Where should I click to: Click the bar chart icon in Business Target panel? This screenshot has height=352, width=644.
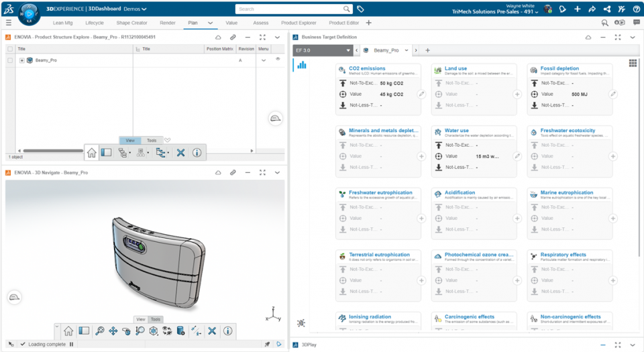click(x=302, y=65)
